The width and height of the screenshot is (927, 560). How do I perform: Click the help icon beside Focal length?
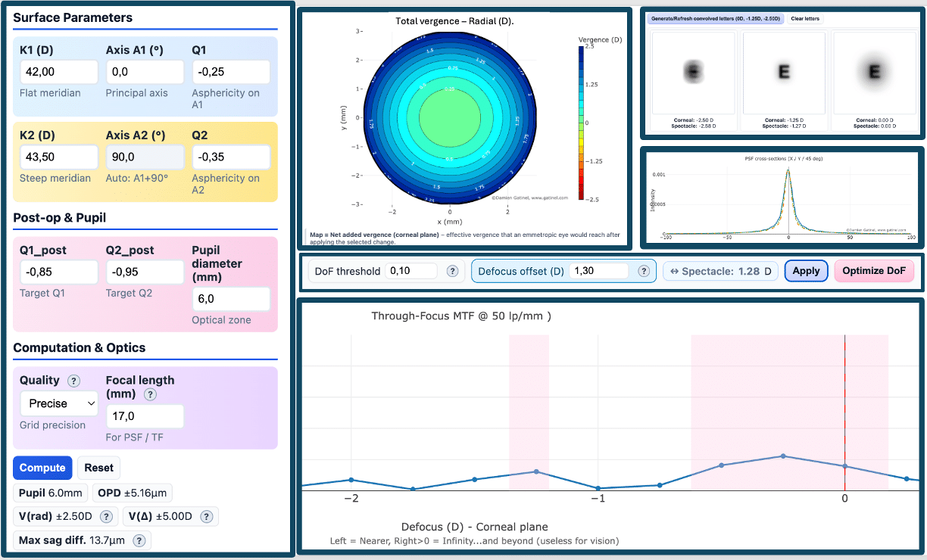150,394
